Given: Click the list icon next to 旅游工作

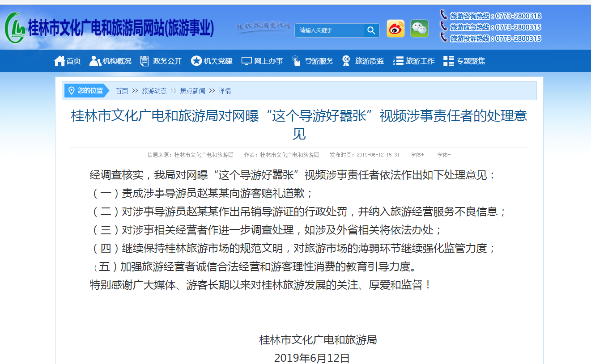Looking at the screenshot, I should click(398, 61).
